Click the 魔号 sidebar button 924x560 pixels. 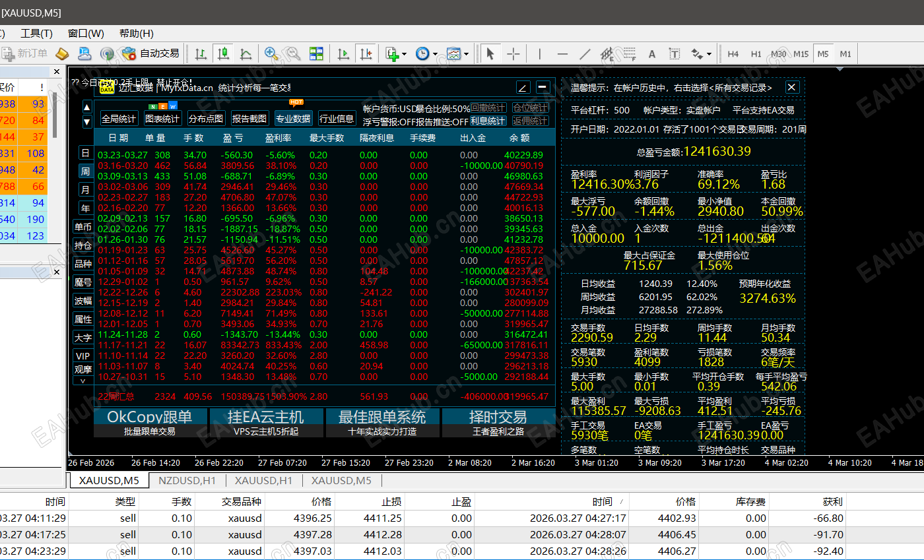coord(83,282)
